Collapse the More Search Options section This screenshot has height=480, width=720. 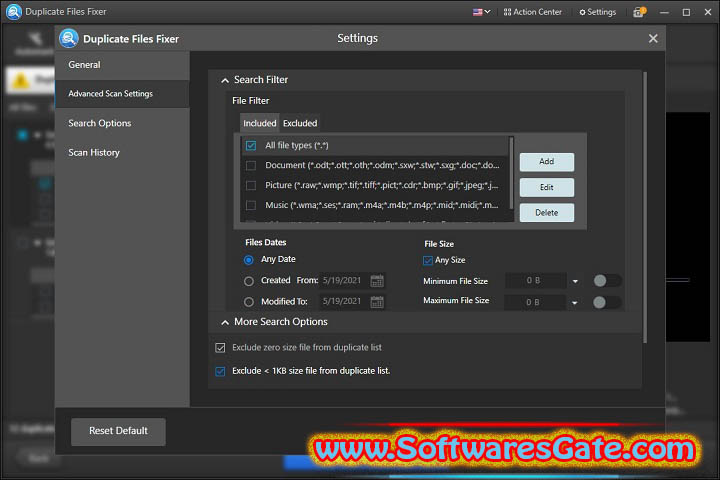click(225, 322)
